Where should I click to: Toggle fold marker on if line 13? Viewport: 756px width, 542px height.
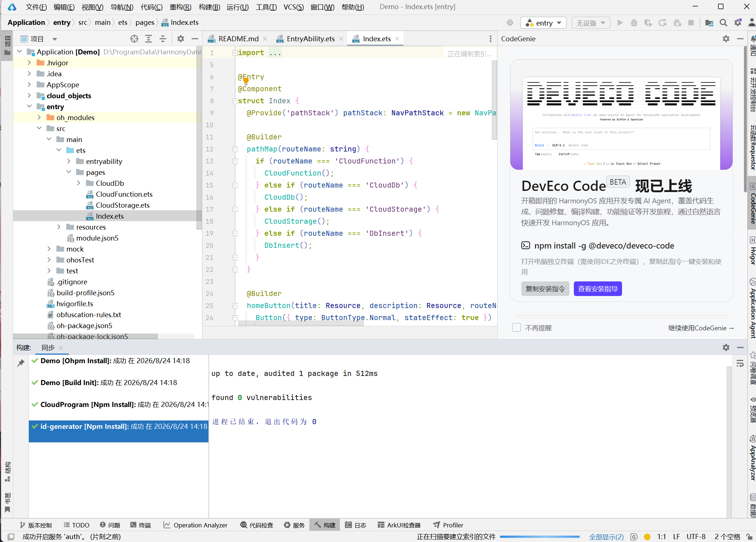point(235,161)
